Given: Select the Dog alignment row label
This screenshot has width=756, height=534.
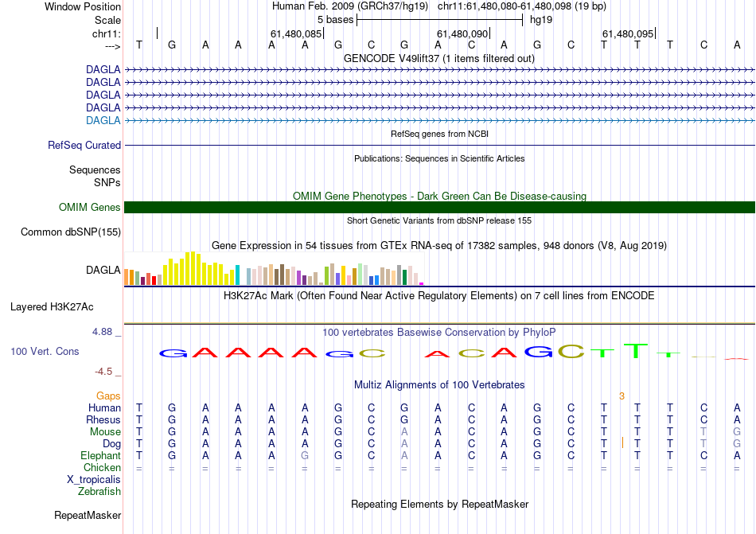Looking at the screenshot, I should click(112, 444).
